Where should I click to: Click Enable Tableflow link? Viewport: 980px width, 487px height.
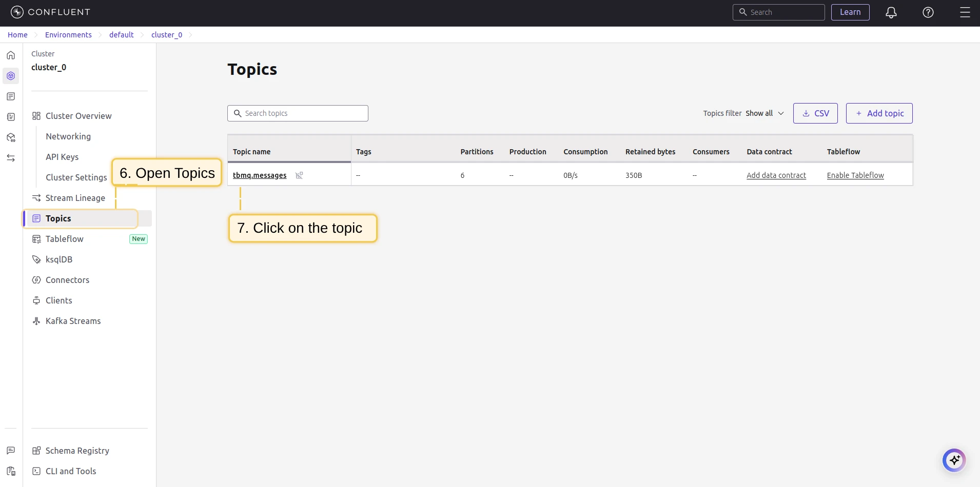(855, 175)
